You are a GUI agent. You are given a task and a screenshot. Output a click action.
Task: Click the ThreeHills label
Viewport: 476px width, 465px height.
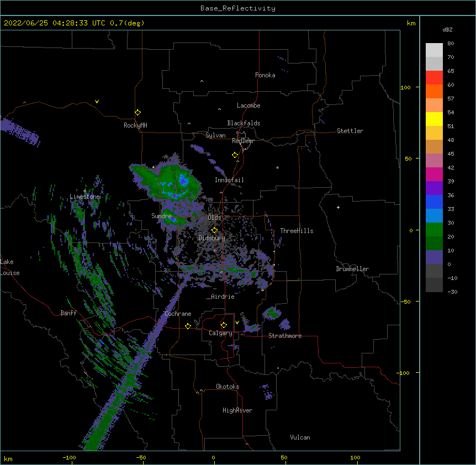[x=297, y=231]
